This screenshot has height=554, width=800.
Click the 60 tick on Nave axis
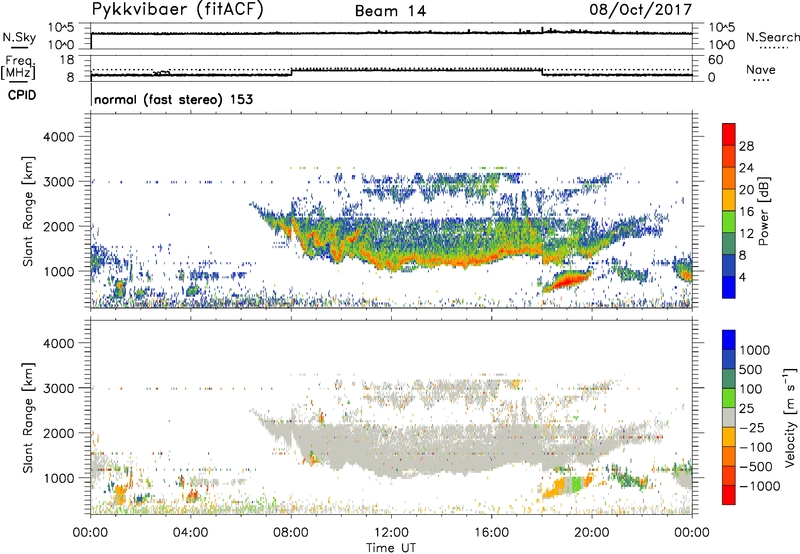(x=715, y=60)
